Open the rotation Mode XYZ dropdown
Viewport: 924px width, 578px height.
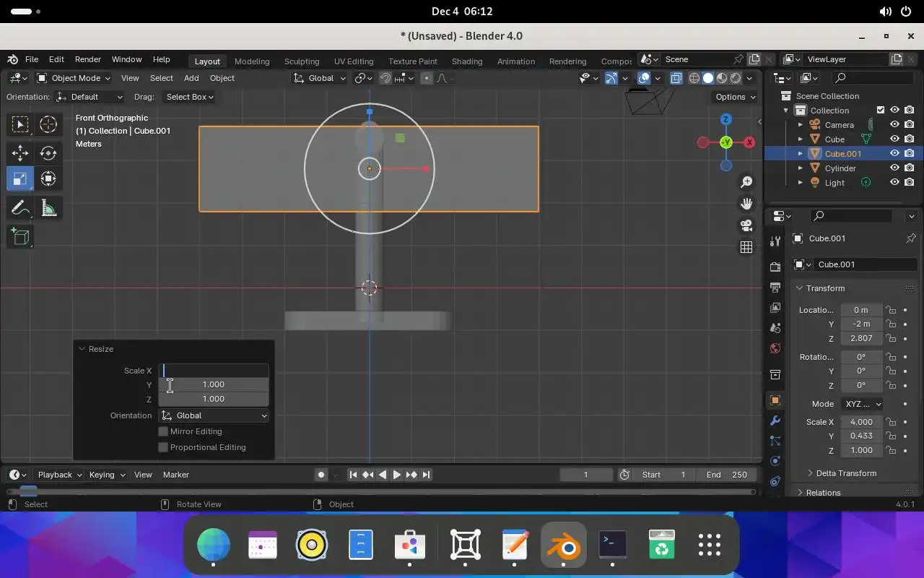862,404
